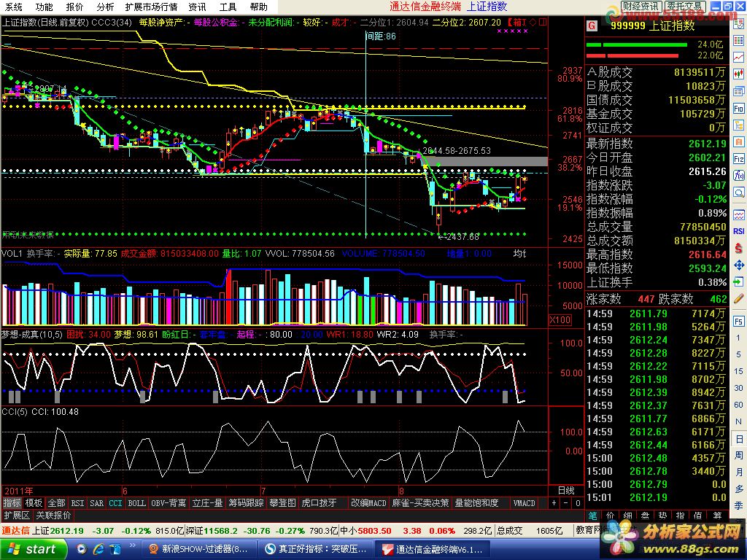Open the 关联报价 tab
The height and width of the screenshot is (560, 747).
[x=53, y=515]
